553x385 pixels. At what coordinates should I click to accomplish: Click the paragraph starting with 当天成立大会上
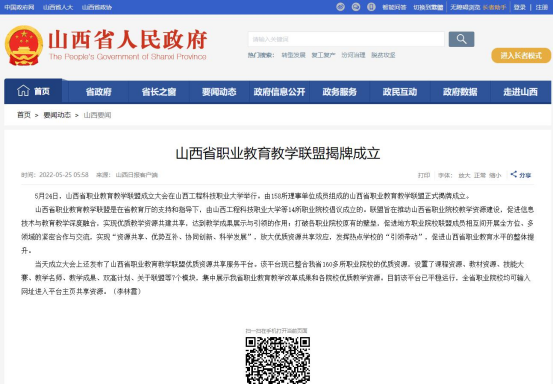(x=277, y=278)
